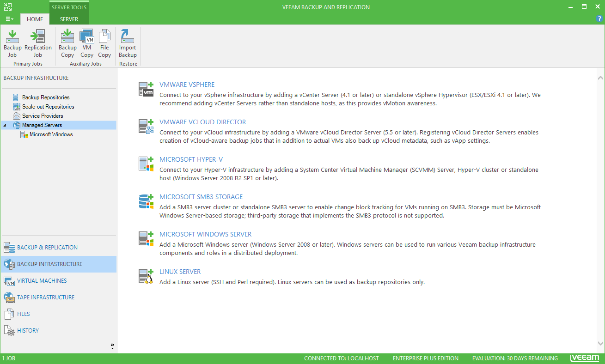Click the Scale-out Repositories tree icon
The width and height of the screenshot is (605, 364).
pos(17,107)
